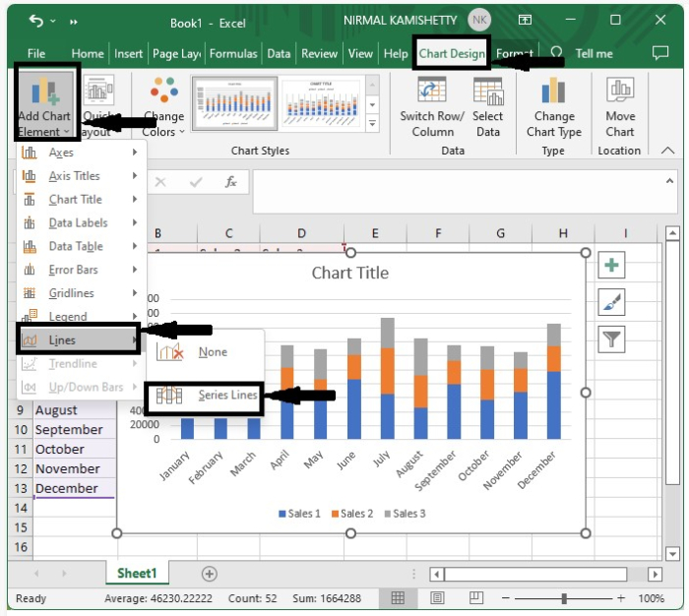Switch to View tab
Image resolution: width=689 pixels, height=616 pixels.
[360, 53]
